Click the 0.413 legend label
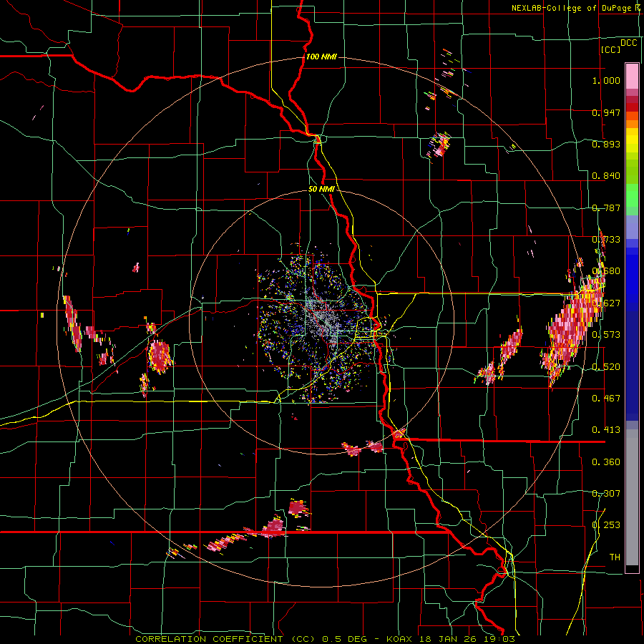 click(606, 430)
